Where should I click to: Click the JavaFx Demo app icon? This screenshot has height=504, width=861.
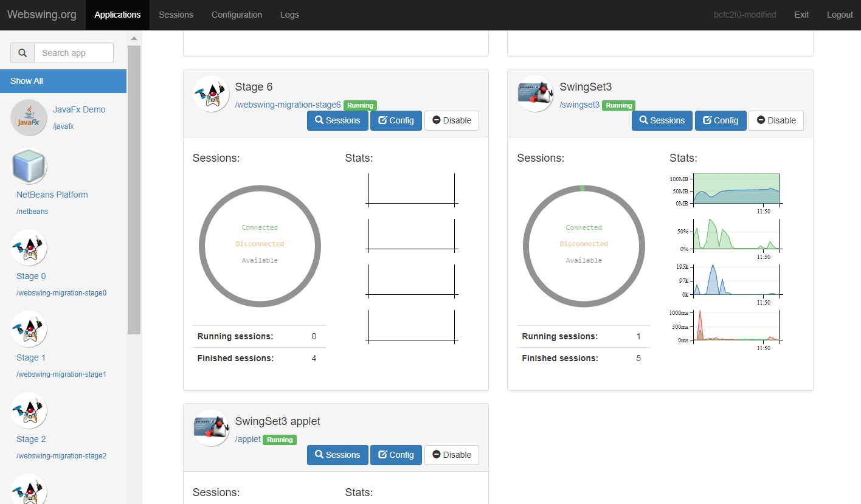(29, 117)
